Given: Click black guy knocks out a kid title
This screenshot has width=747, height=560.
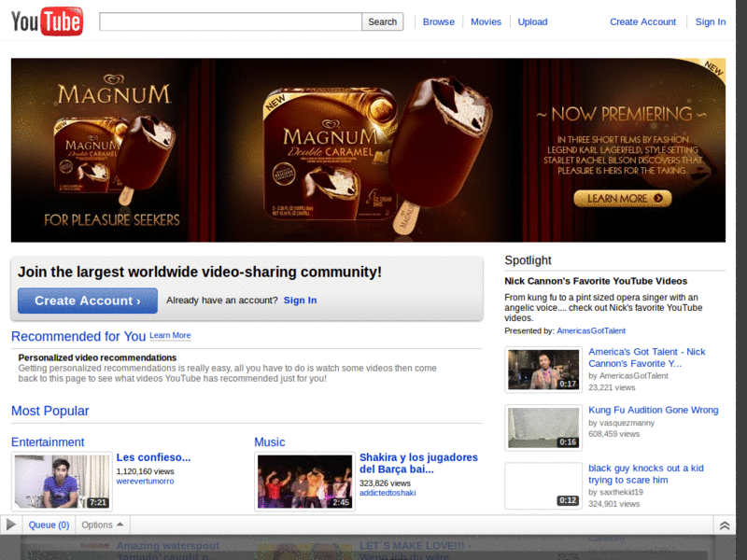Looking at the screenshot, I should coord(645,474).
